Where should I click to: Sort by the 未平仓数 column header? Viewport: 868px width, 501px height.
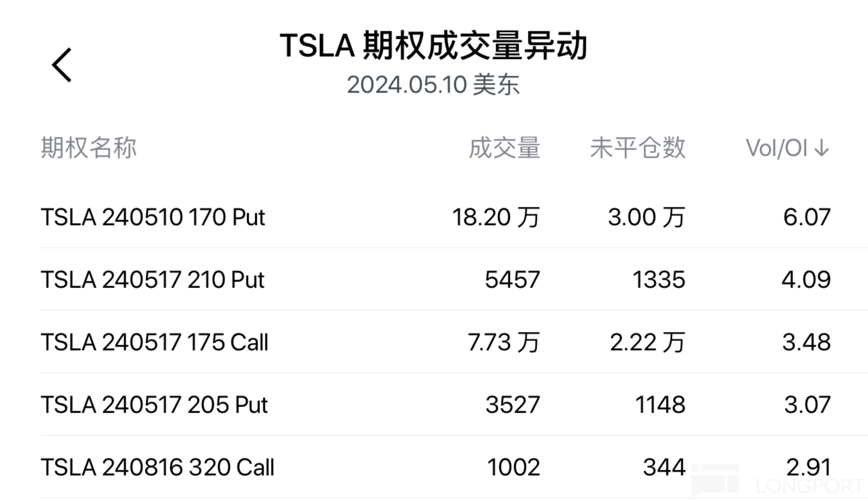[638, 148]
